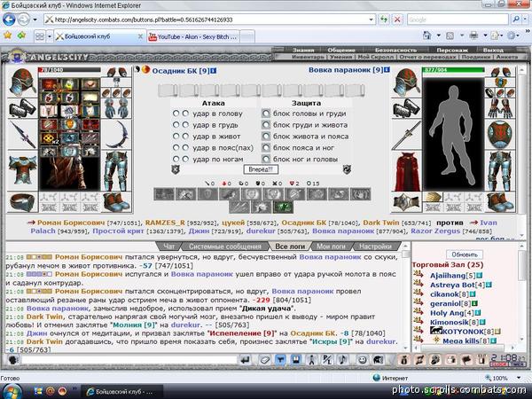The height and width of the screenshot is (399, 532).
Task: Open Quick Tabs dropdown arrow
Action: pyautogui.click(x=50, y=36)
